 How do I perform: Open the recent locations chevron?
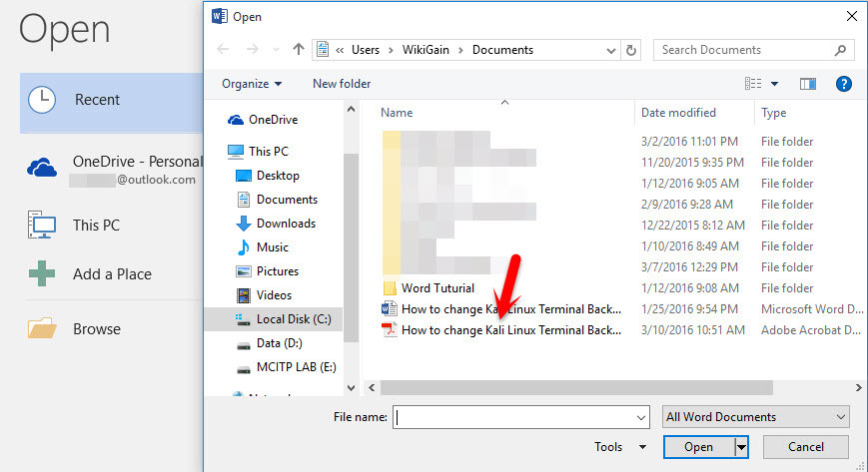pos(277,50)
